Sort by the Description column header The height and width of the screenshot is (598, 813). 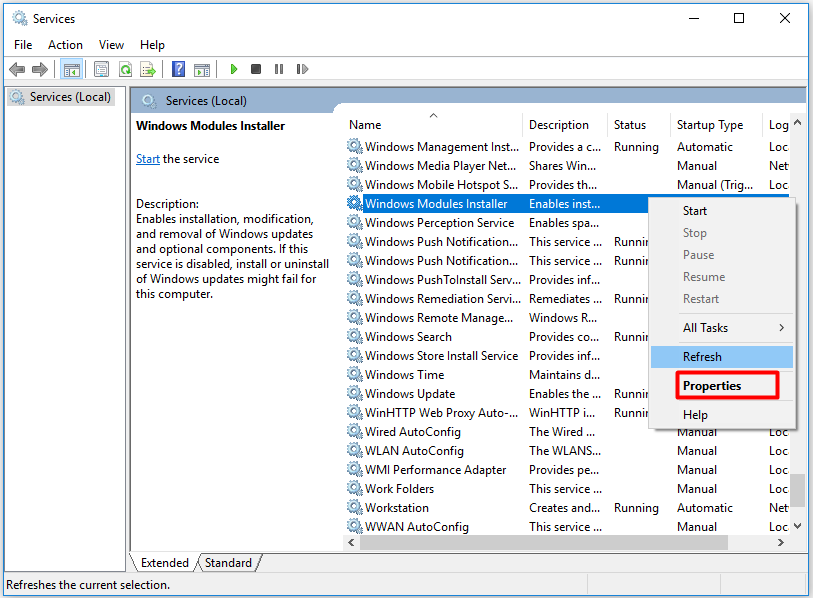[x=565, y=124]
